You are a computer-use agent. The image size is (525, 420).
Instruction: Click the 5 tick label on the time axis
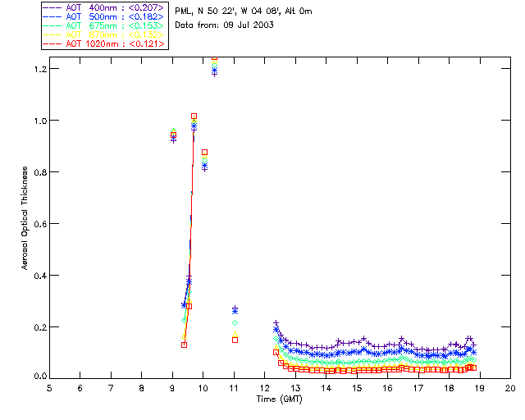(49, 387)
